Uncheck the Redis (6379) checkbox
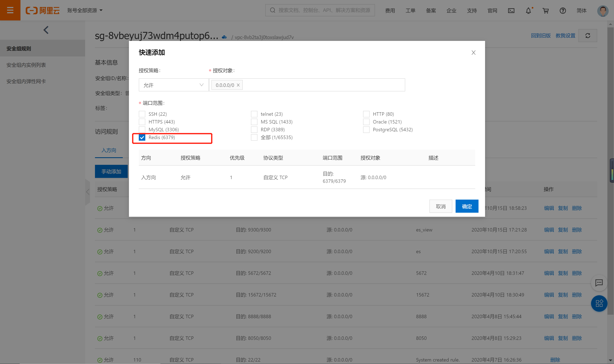The width and height of the screenshot is (614, 364). tap(142, 137)
